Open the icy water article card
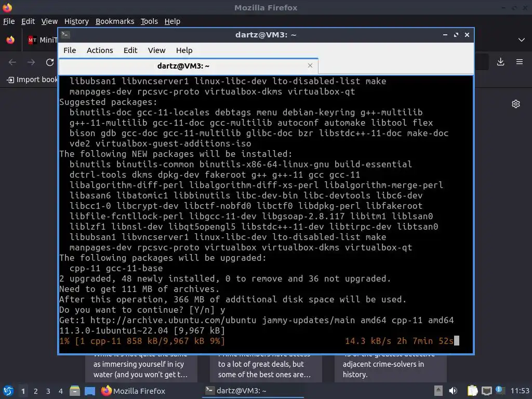532x399 pixels. [141, 368]
